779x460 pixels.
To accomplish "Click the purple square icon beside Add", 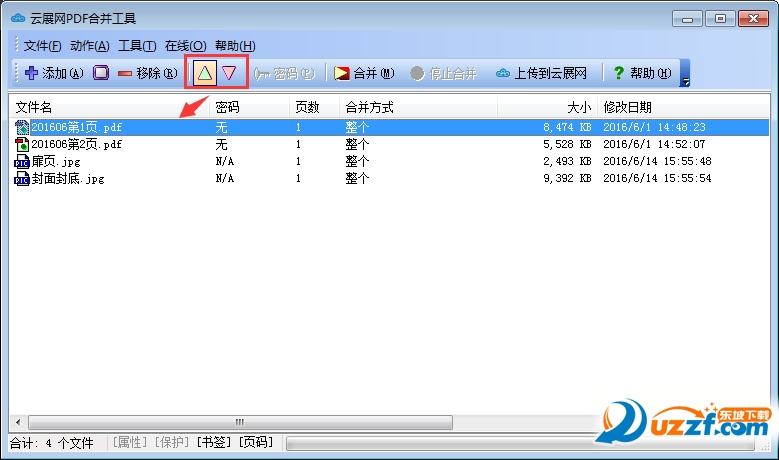I will click(x=101, y=73).
